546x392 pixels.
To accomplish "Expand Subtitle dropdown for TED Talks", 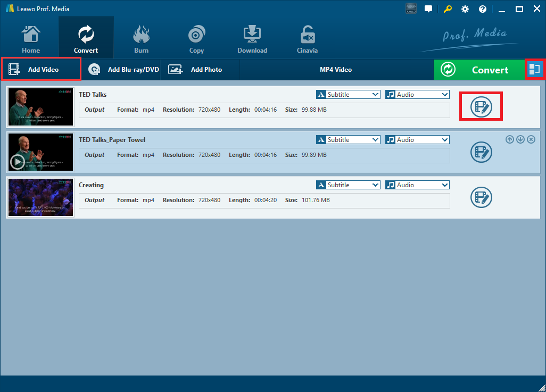I will [x=348, y=94].
